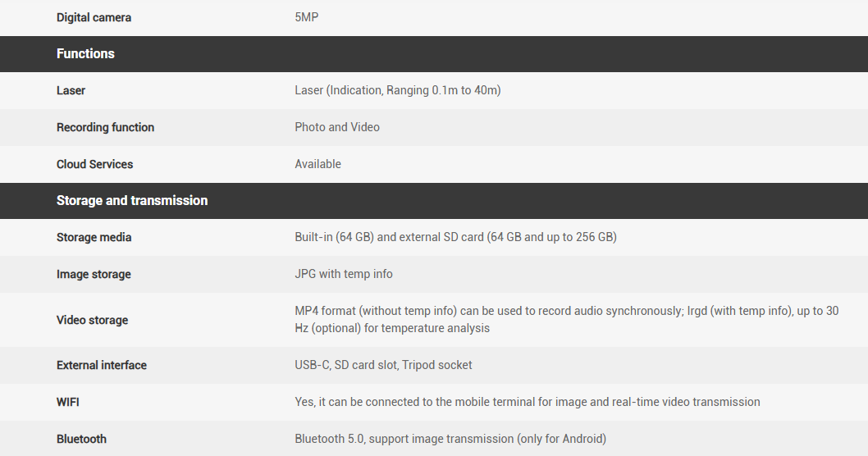
Task: Select the Cloud Services label
Action: (x=94, y=165)
